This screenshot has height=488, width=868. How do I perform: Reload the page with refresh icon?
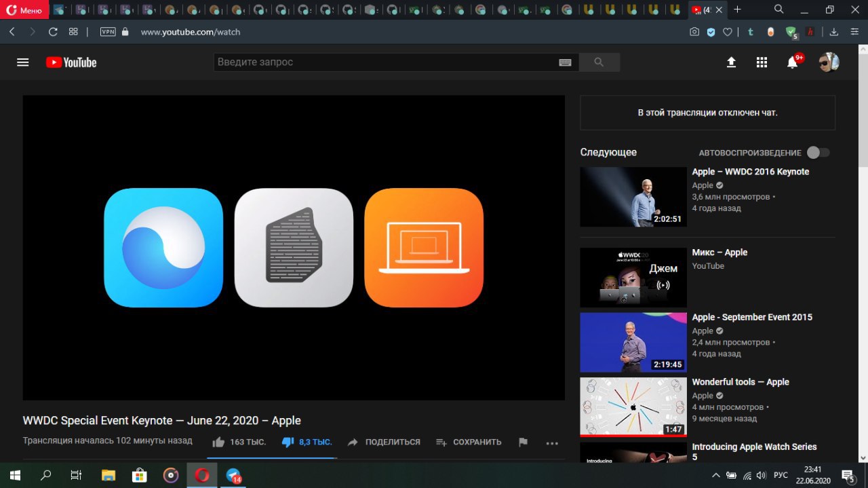53,32
